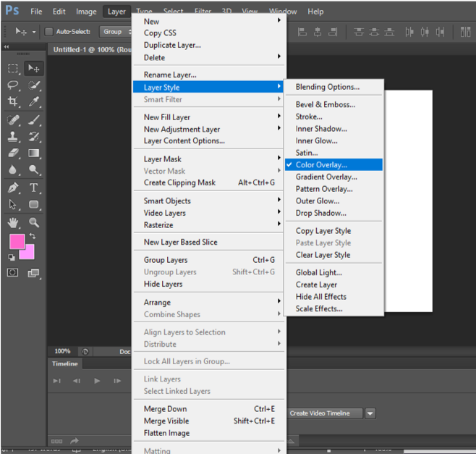Select the Clone Stamp tool
The height and width of the screenshot is (454, 476).
[13, 136]
